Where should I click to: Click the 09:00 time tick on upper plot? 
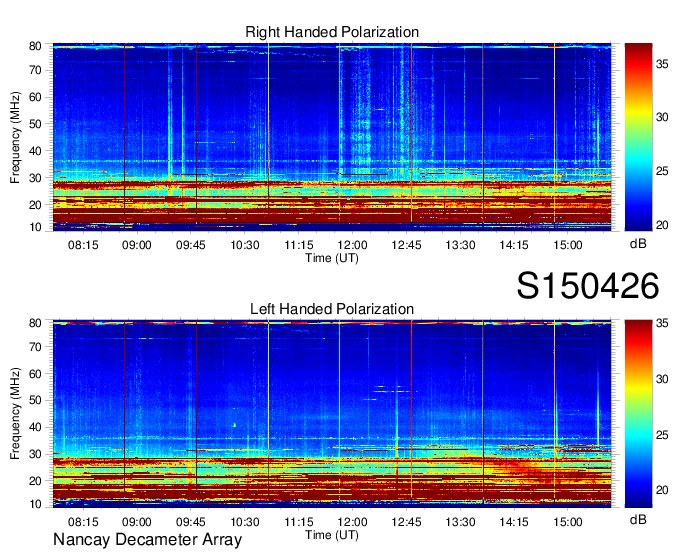137,245
